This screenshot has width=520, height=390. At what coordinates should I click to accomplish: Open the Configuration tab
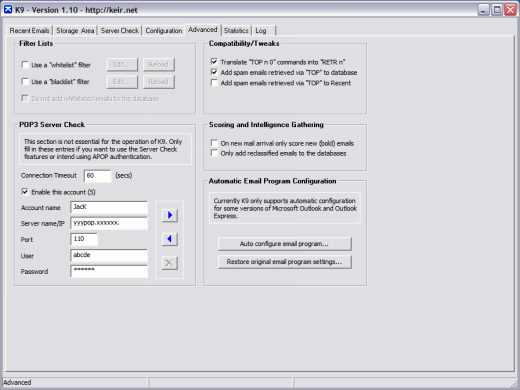[164, 30]
